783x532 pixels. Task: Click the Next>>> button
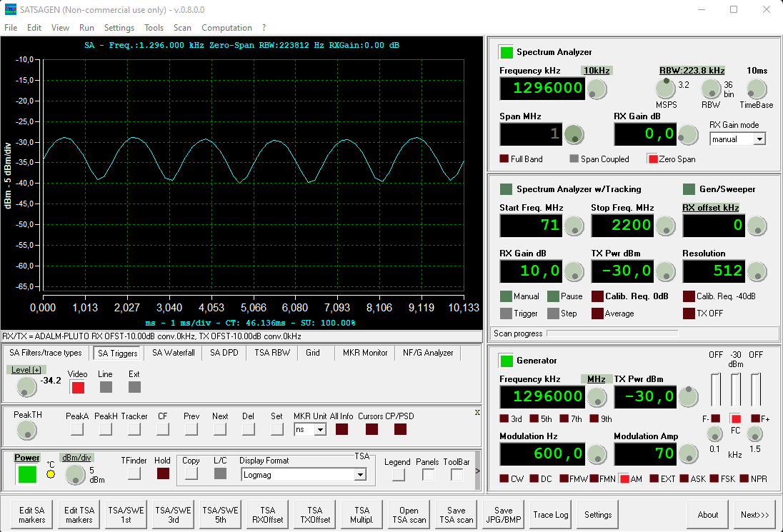point(754,515)
